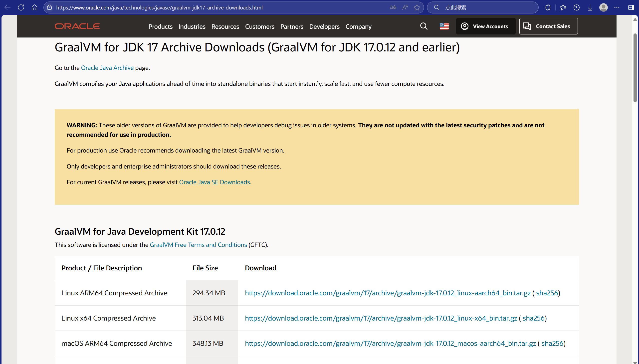Open Oracle site search magnifier
639x364 pixels.
coord(424,26)
